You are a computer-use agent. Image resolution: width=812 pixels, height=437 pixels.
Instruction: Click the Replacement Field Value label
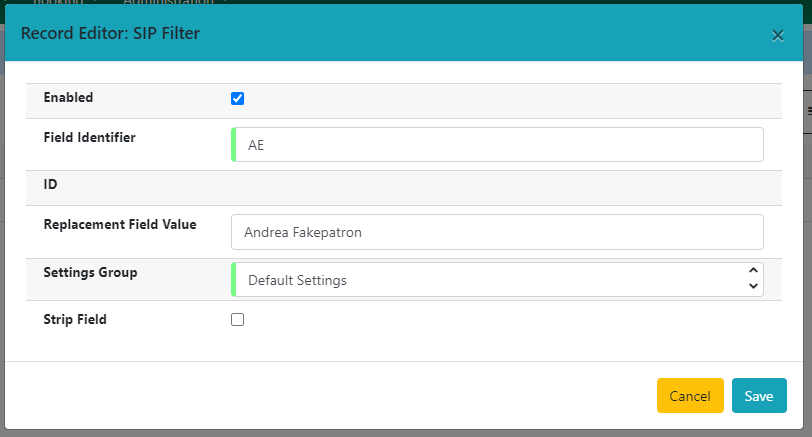point(120,224)
